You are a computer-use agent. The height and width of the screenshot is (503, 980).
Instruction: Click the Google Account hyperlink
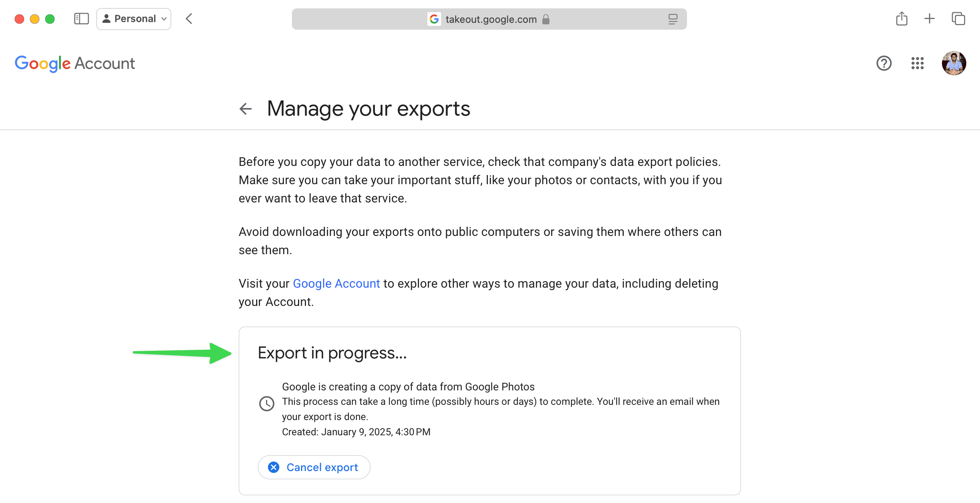coord(336,283)
